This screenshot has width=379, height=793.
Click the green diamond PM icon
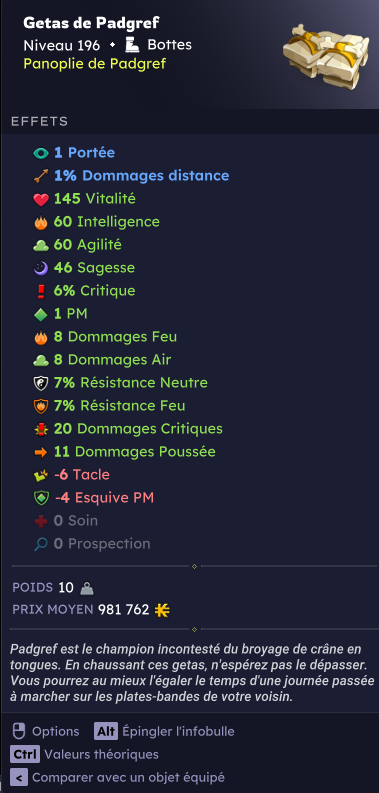(x=41, y=314)
